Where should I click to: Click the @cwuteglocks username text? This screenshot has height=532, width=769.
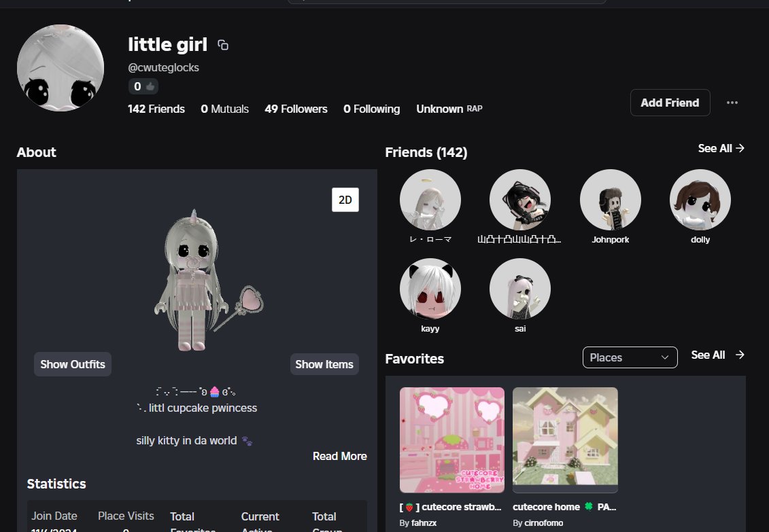click(x=163, y=67)
